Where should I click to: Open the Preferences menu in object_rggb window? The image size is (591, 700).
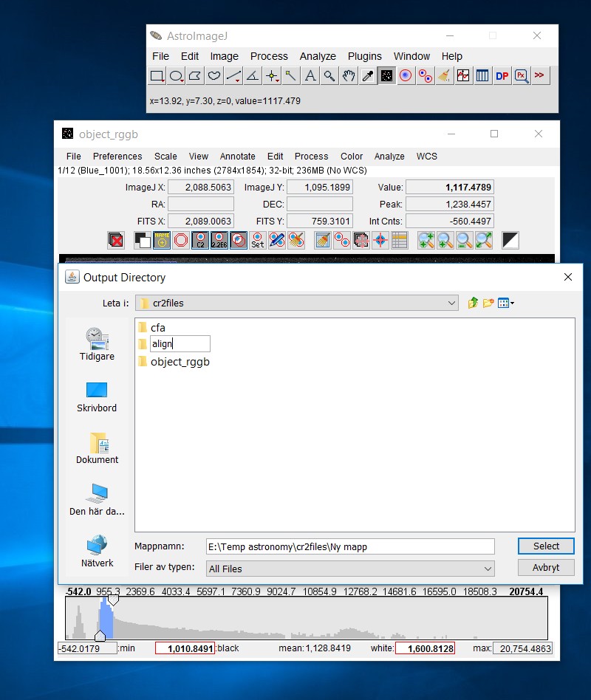point(117,157)
